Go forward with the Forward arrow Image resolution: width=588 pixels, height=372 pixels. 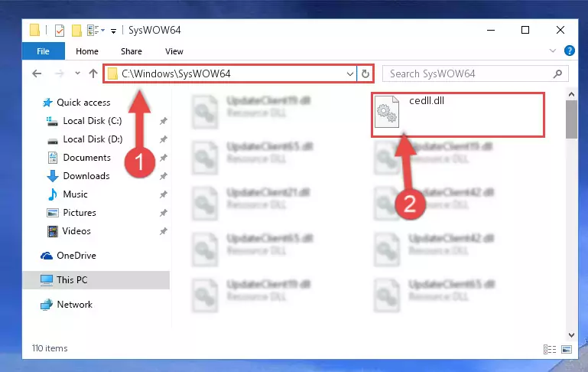tap(59, 73)
